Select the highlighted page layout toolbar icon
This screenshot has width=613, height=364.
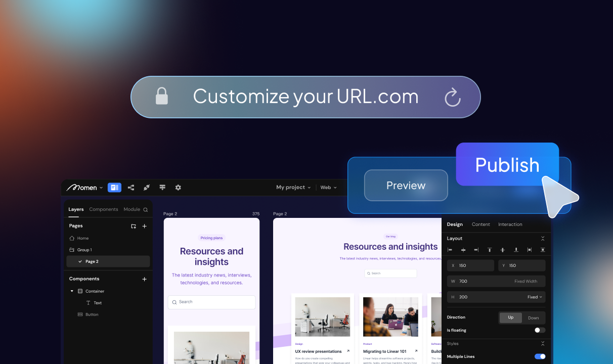[114, 188]
